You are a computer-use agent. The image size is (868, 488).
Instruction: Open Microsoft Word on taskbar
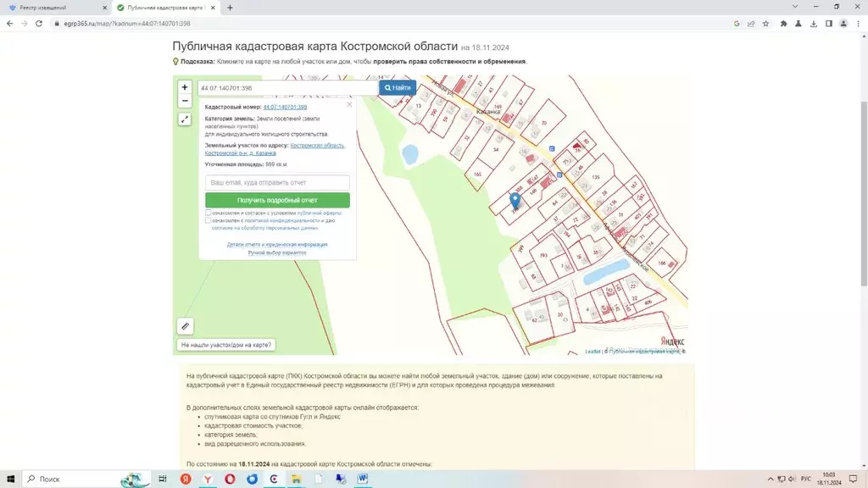coord(363,479)
